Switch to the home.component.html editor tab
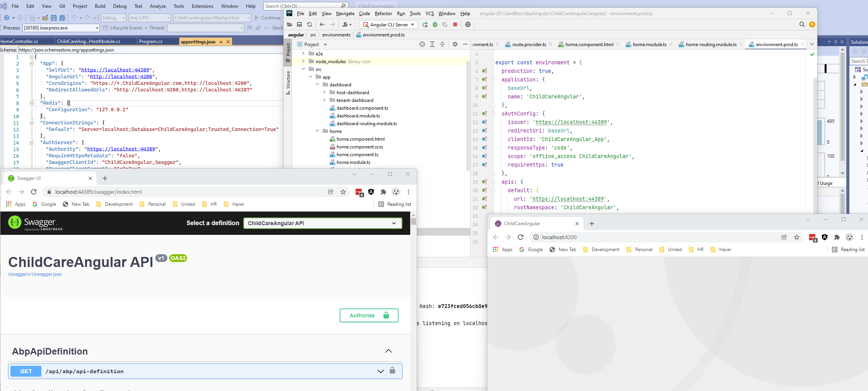The width and height of the screenshot is (868, 391). 589,45
